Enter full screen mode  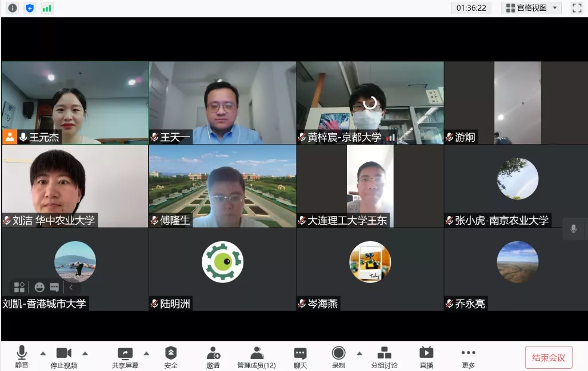[577, 8]
